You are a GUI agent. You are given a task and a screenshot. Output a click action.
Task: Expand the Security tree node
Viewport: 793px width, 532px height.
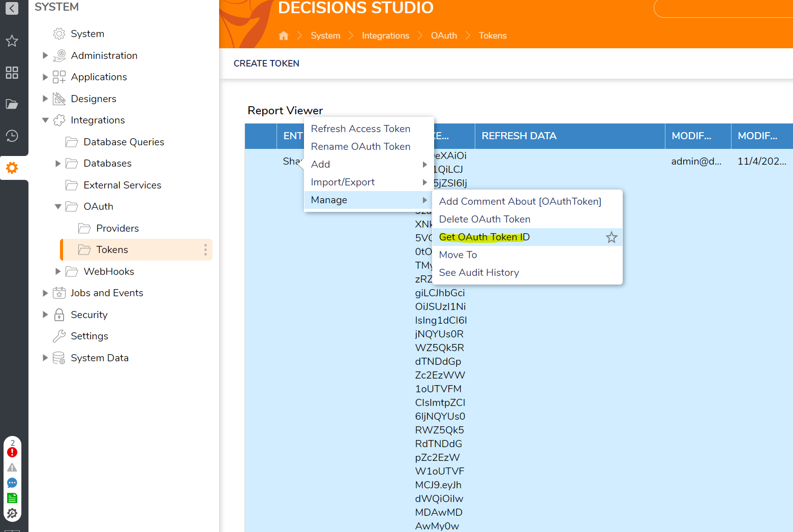[x=45, y=315]
